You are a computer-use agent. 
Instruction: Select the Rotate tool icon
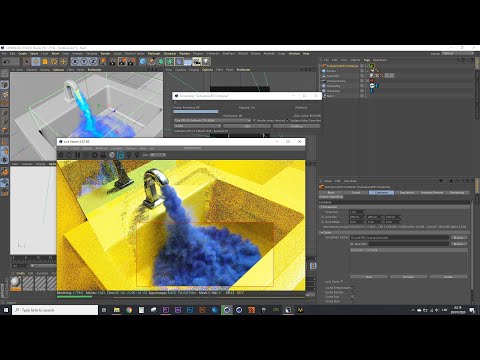(x=54, y=61)
